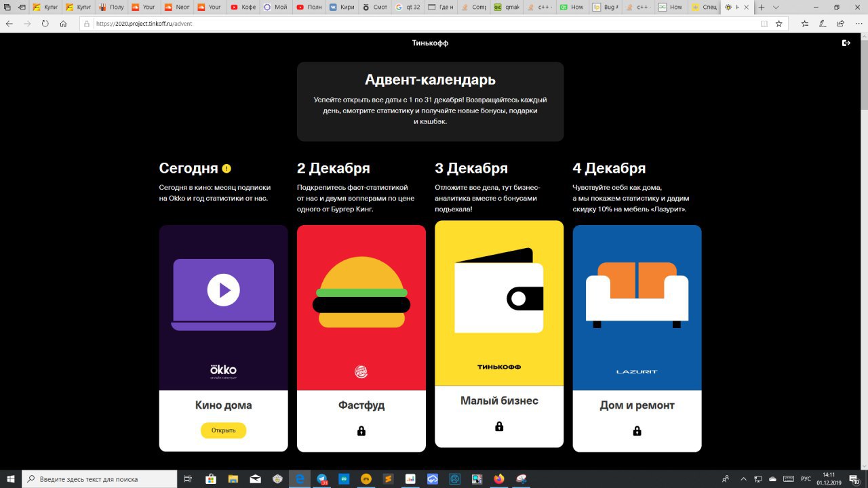Image resolution: width=868 pixels, height=488 pixels.
Task: Toggle reading view icon in address bar
Action: click(764, 23)
